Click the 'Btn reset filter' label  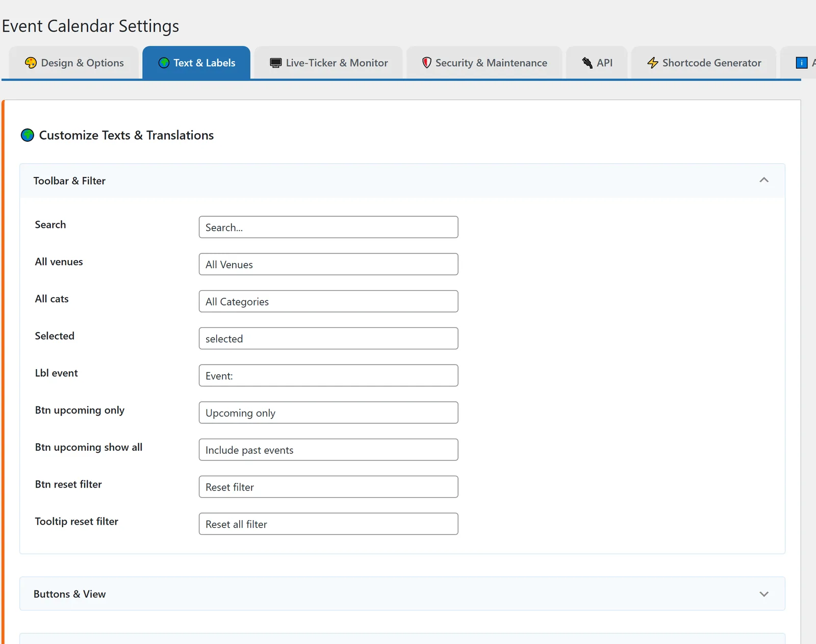68,484
